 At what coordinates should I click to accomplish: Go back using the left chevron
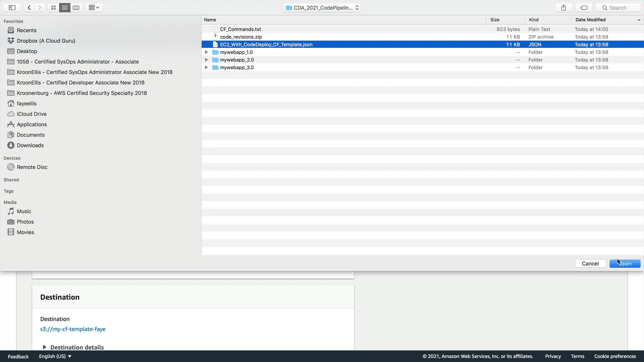tap(29, 7)
